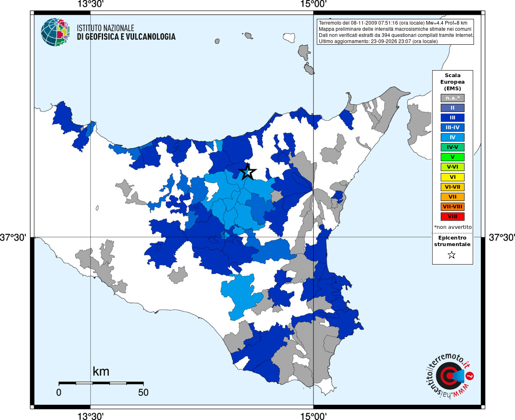Screen dimensions: 515x420
Task: Click the top 15°00' longitude label
Action: click(314, 4)
